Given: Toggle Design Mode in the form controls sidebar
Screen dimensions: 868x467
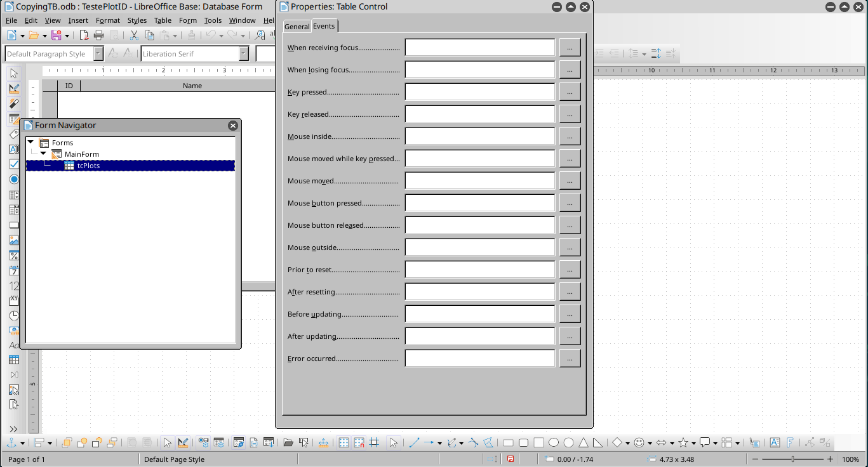Looking at the screenshot, I should 14,88.
